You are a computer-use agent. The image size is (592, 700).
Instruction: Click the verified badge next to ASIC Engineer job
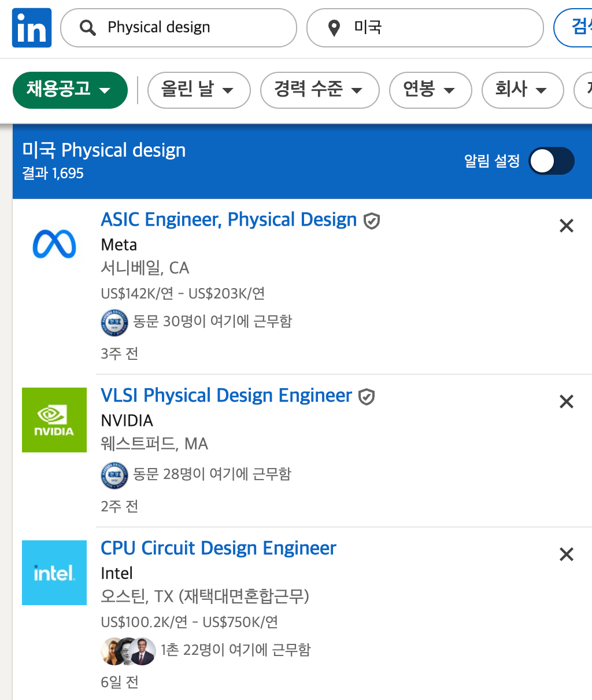click(x=372, y=220)
